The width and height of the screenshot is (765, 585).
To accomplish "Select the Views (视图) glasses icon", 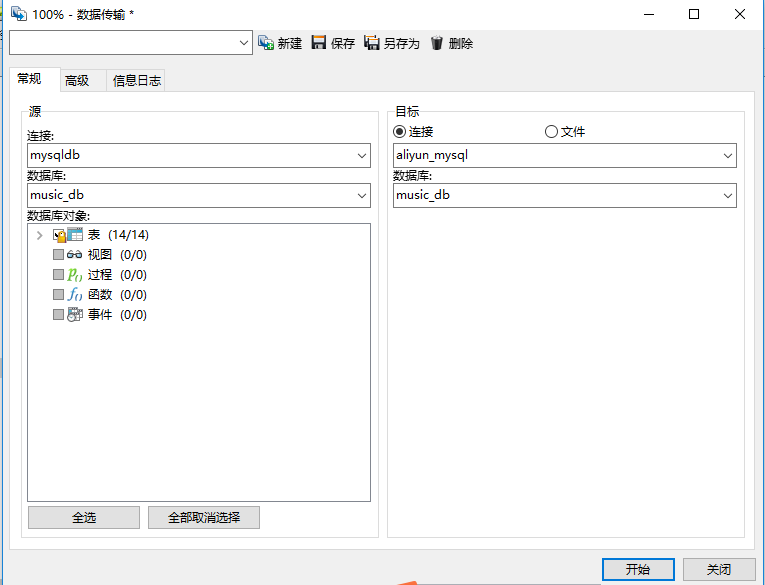I will pyautogui.click(x=75, y=255).
